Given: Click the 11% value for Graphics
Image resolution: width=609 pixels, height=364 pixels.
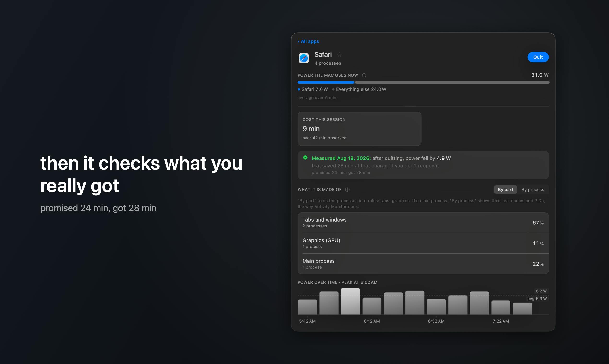Looking at the screenshot, I should 538,243.
